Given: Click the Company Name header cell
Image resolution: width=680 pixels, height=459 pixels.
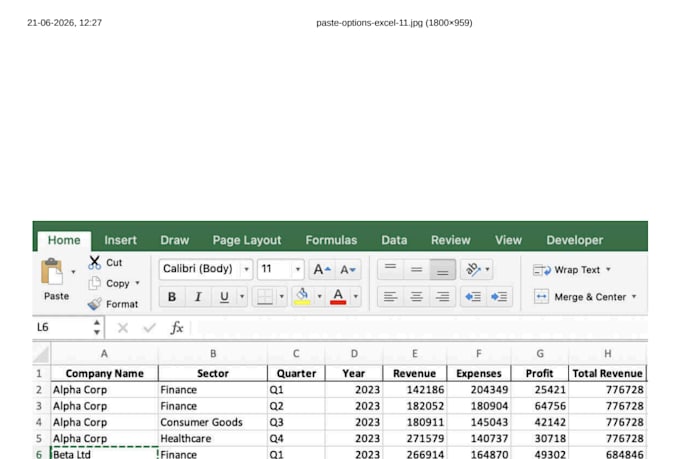Looking at the screenshot, I should click(105, 374).
